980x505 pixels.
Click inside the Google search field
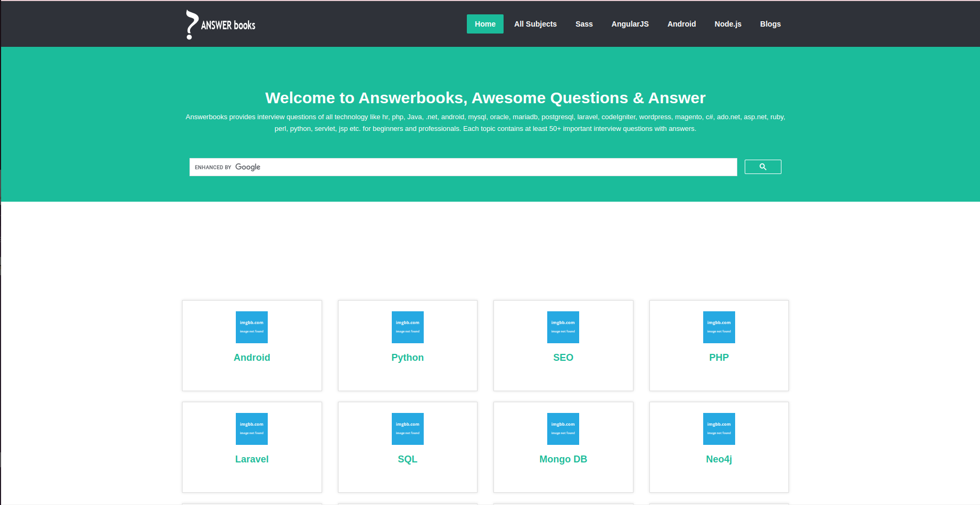pos(463,167)
